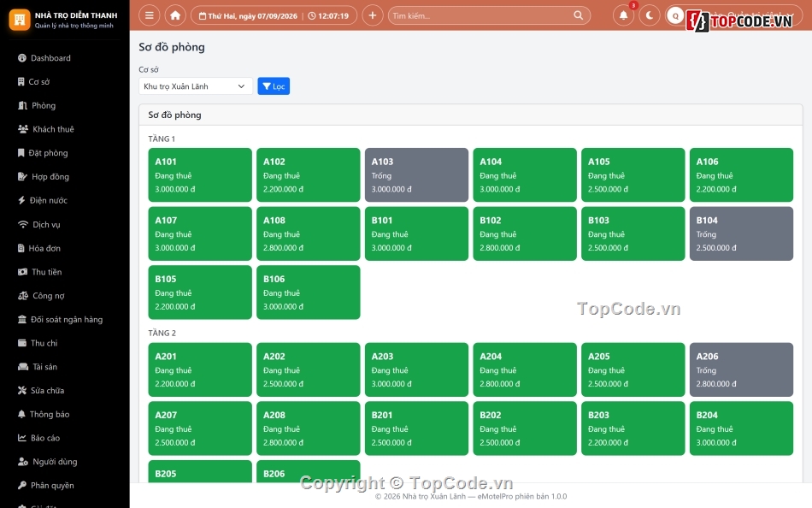Open room card A105

(x=633, y=174)
